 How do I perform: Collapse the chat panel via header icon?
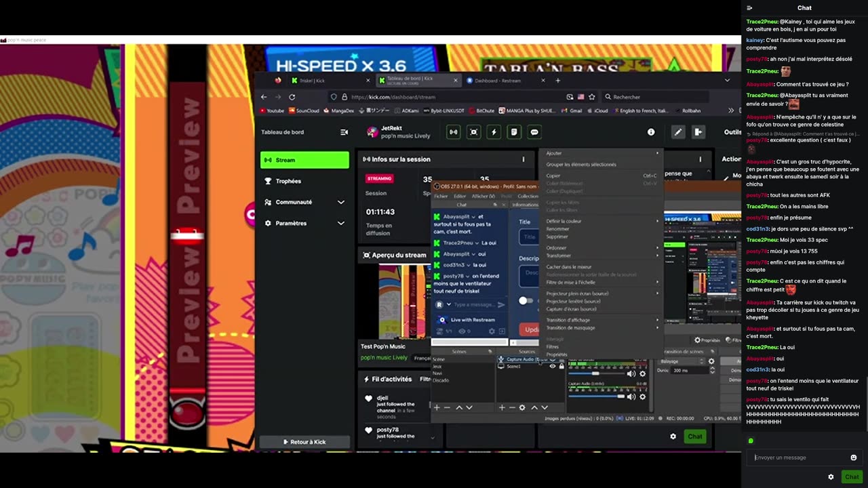(x=749, y=8)
